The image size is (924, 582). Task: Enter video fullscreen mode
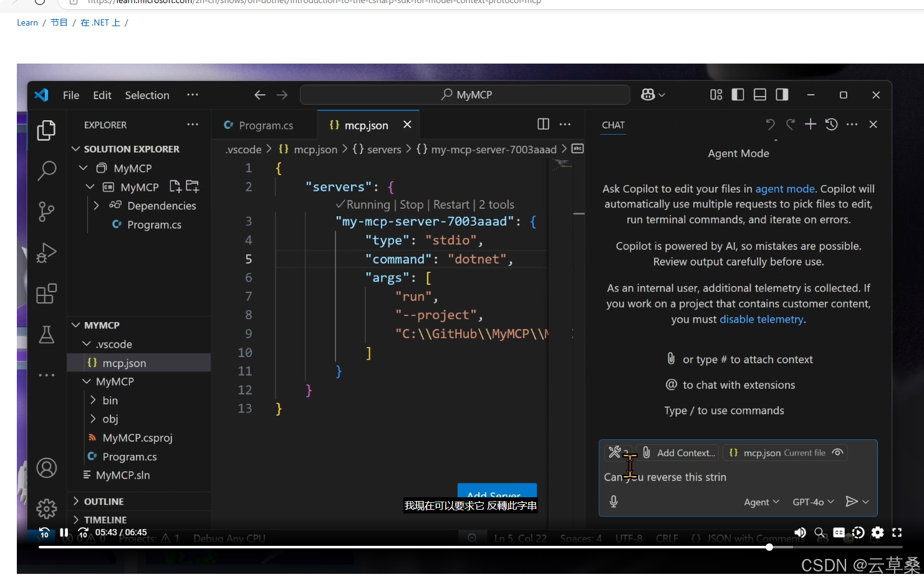[x=897, y=532]
